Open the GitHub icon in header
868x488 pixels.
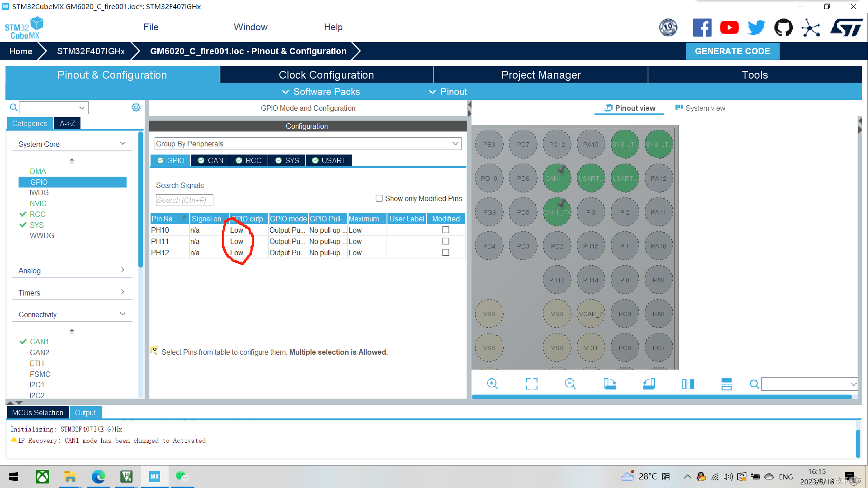click(x=783, y=28)
